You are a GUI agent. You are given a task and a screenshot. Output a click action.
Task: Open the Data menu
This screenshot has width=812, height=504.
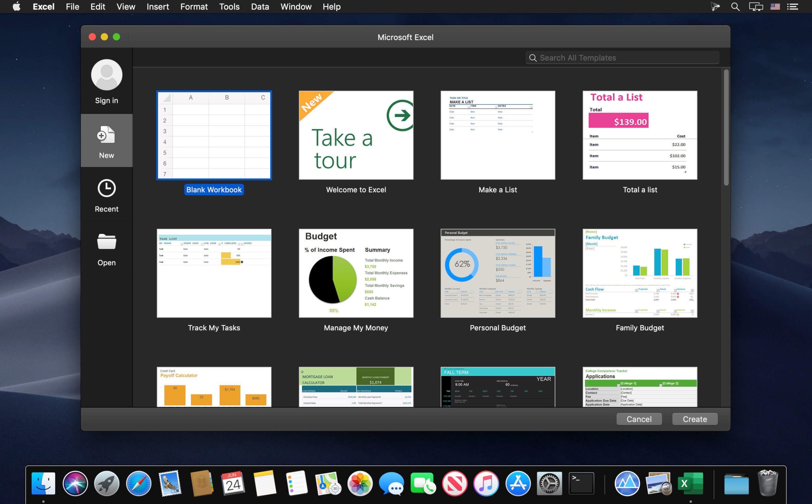tap(260, 6)
